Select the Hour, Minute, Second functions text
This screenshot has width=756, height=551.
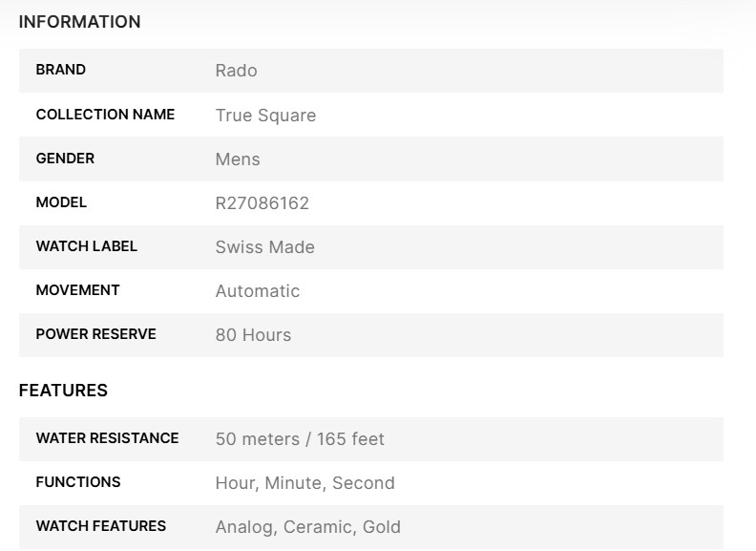[304, 483]
